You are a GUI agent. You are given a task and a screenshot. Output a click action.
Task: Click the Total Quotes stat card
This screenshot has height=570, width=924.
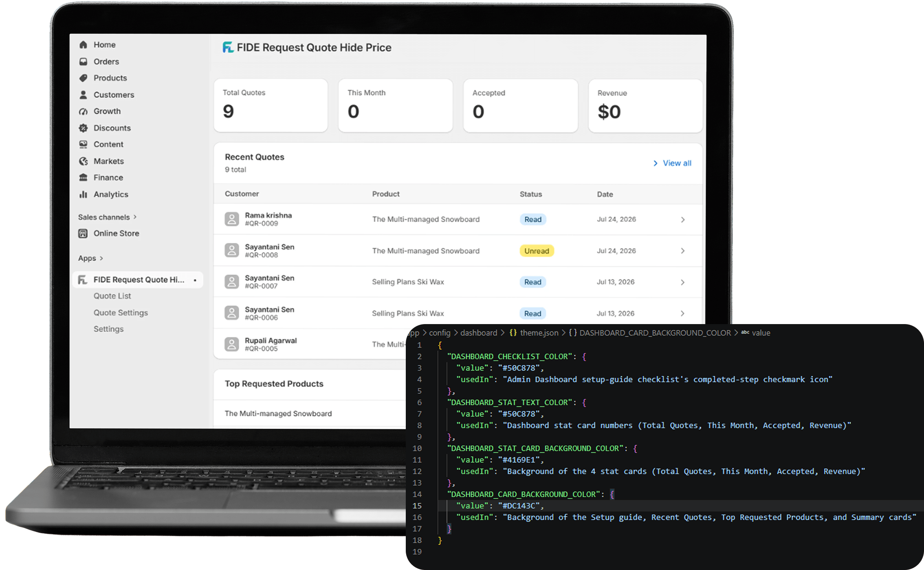pyautogui.click(x=271, y=105)
